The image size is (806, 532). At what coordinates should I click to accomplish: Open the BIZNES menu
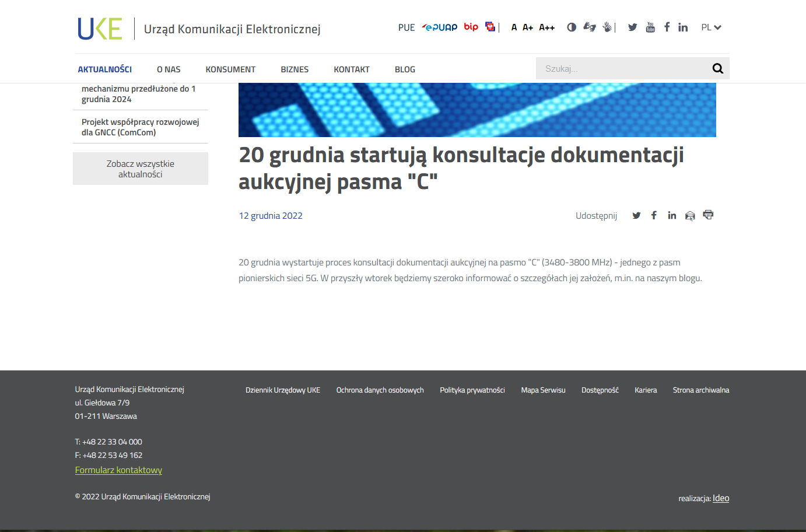coord(295,69)
